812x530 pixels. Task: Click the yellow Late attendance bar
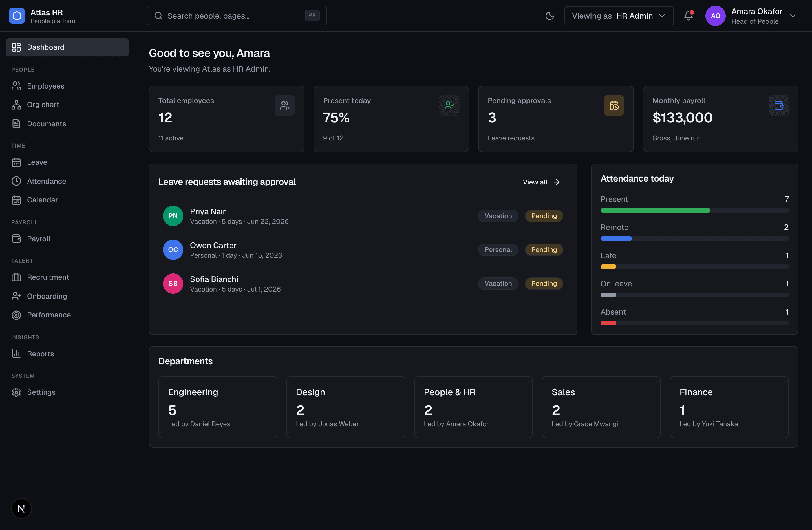pos(608,267)
